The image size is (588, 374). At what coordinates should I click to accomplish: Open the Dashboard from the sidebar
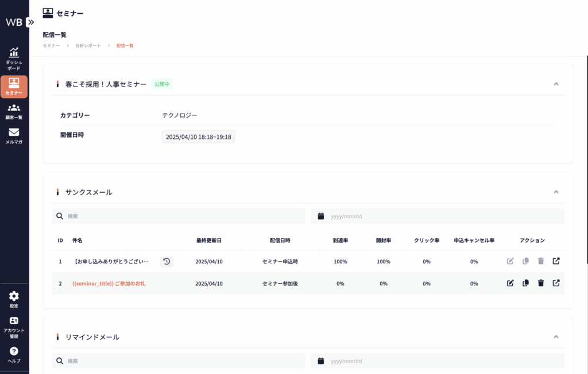[14, 58]
